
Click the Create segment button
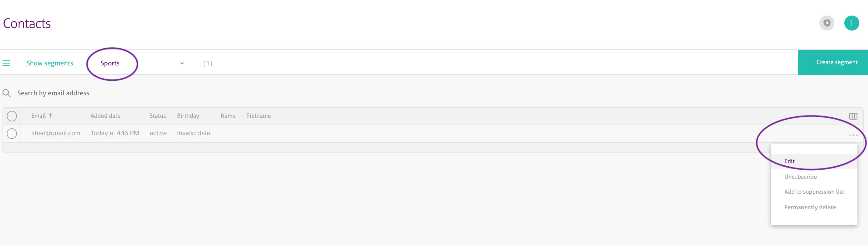pos(836,62)
